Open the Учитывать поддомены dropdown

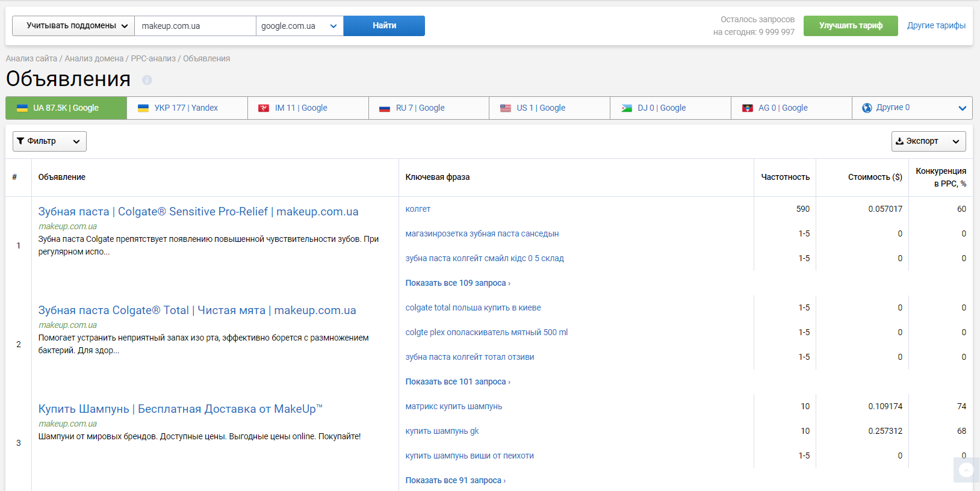pyautogui.click(x=73, y=26)
